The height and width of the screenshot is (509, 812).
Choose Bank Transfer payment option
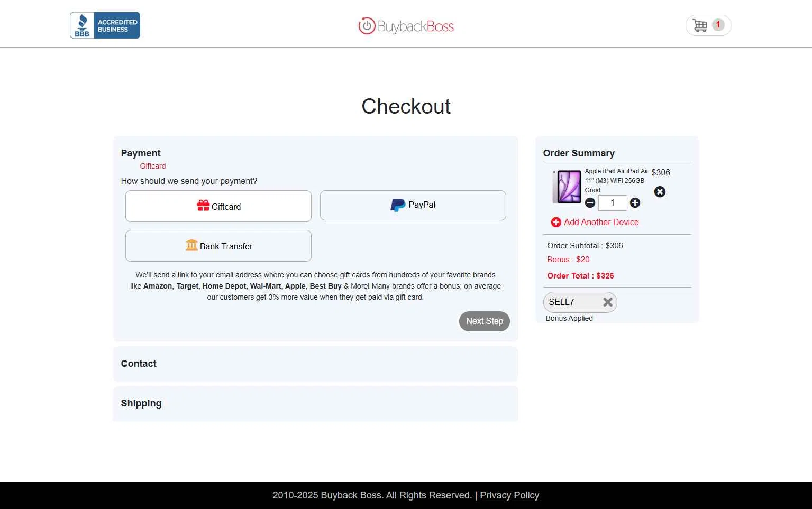pos(218,246)
